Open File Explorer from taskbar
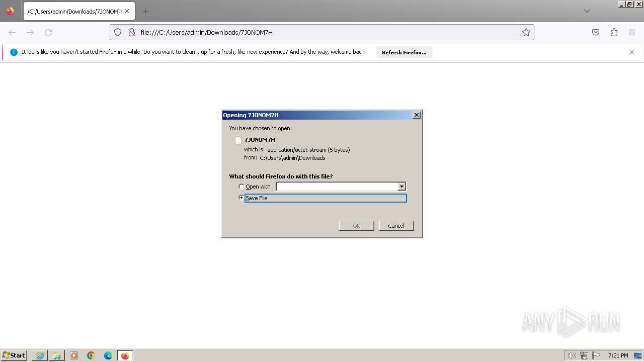The height and width of the screenshot is (362, 644). tap(57, 355)
